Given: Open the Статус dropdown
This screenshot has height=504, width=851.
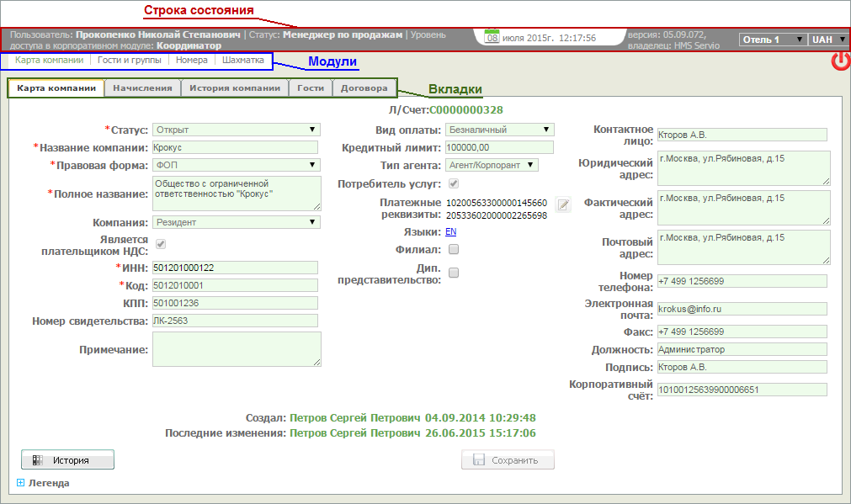Looking at the screenshot, I should (x=236, y=130).
